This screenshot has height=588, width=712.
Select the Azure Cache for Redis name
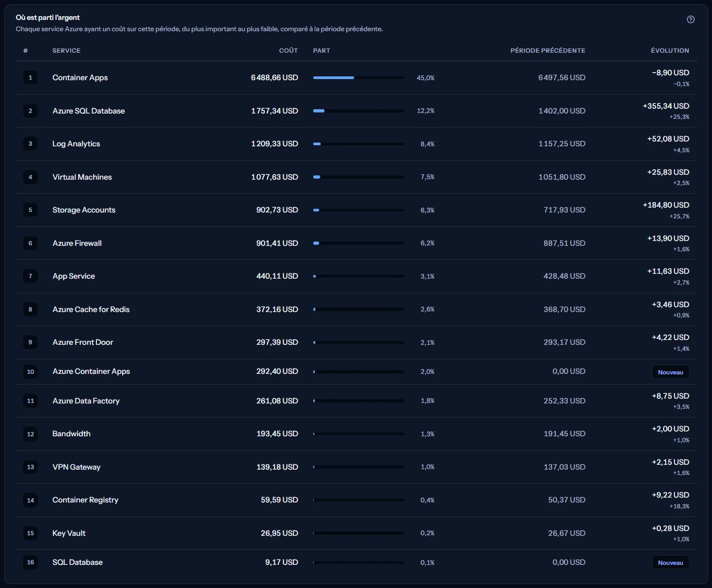[x=91, y=309]
